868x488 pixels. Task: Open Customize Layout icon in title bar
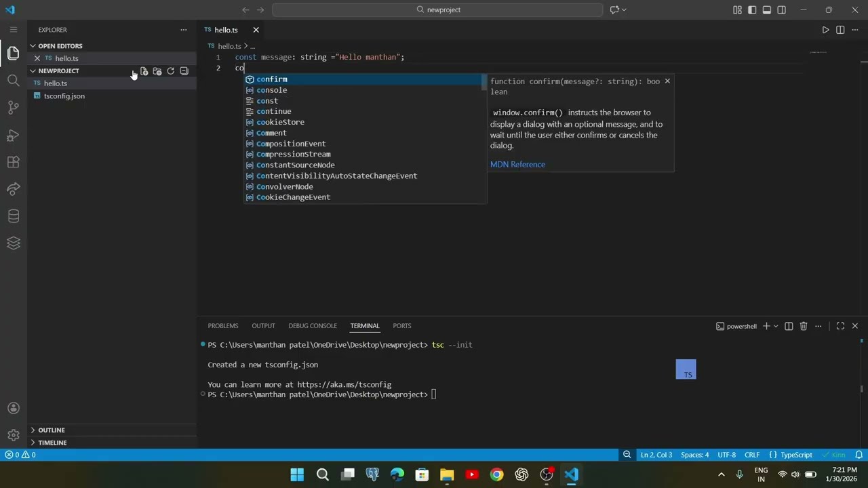tap(737, 10)
